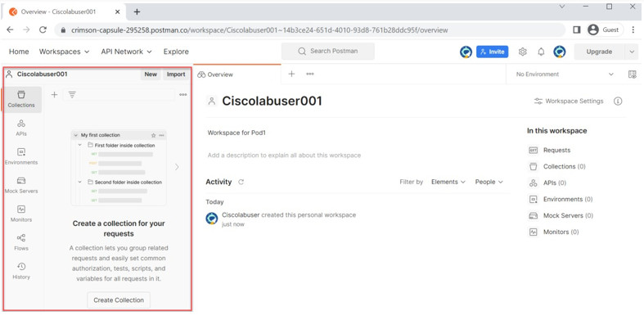Open the settings gear icon
Image resolution: width=644 pixels, height=329 pixels.
point(522,52)
